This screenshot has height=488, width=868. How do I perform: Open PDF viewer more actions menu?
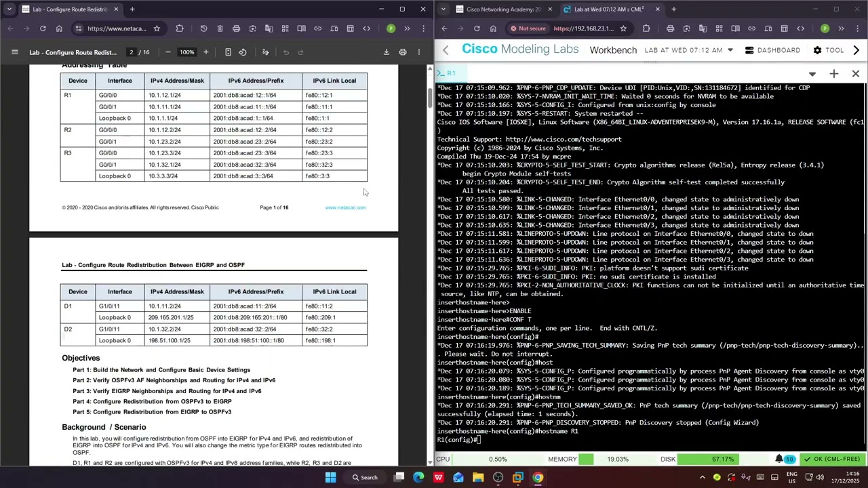419,52
